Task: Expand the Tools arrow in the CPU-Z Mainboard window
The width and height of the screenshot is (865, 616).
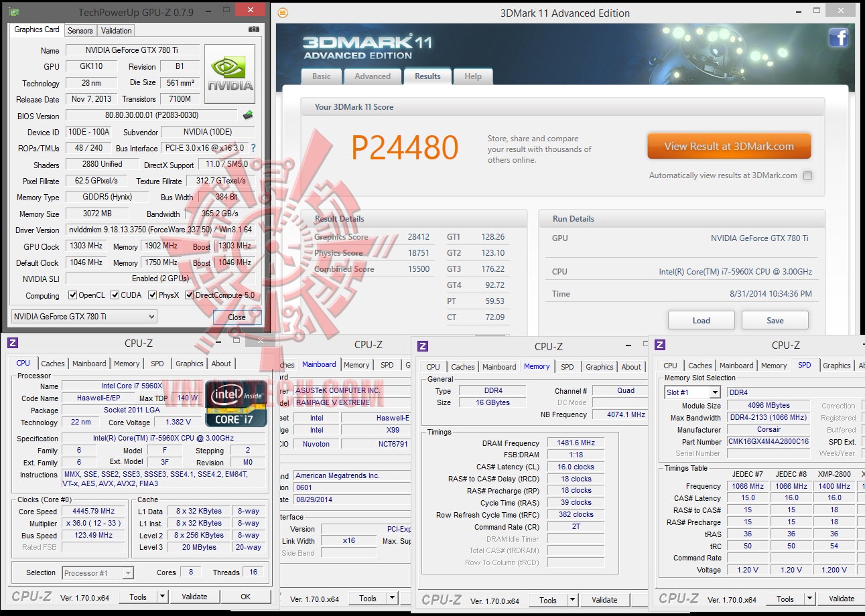Action: tap(392, 599)
